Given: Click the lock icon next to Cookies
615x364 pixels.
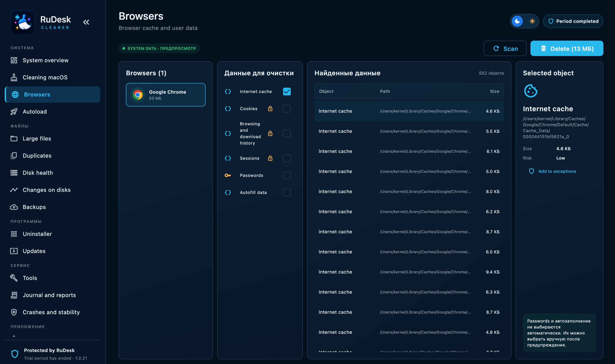Looking at the screenshot, I should (x=270, y=108).
